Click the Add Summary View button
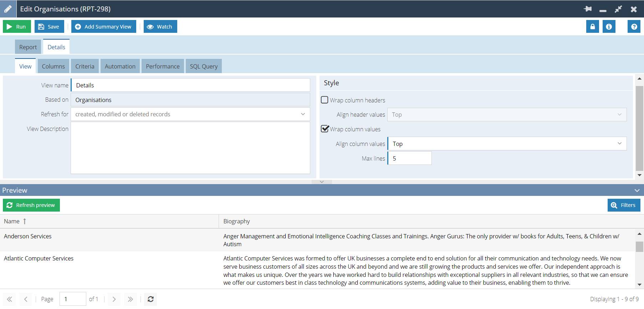This screenshot has width=644, height=309. coord(104,27)
